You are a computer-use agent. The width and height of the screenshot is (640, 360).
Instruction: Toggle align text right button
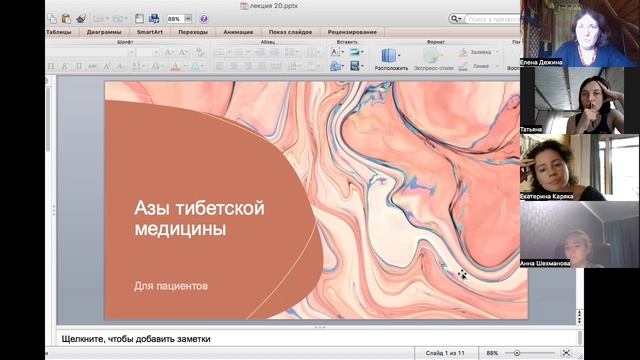pyautogui.click(x=247, y=66)
